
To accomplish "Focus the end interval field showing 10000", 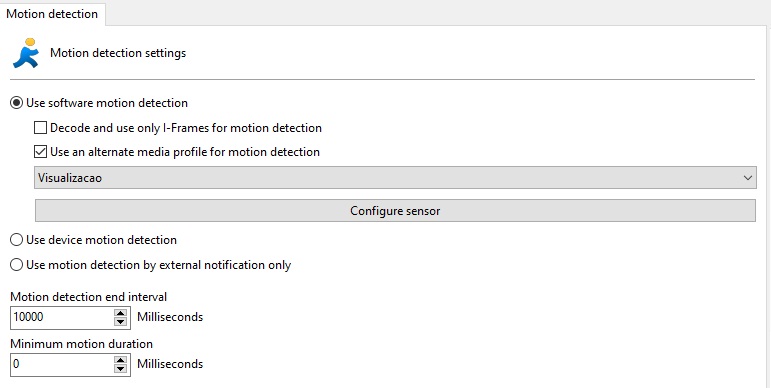I will [x=62, y=317].
